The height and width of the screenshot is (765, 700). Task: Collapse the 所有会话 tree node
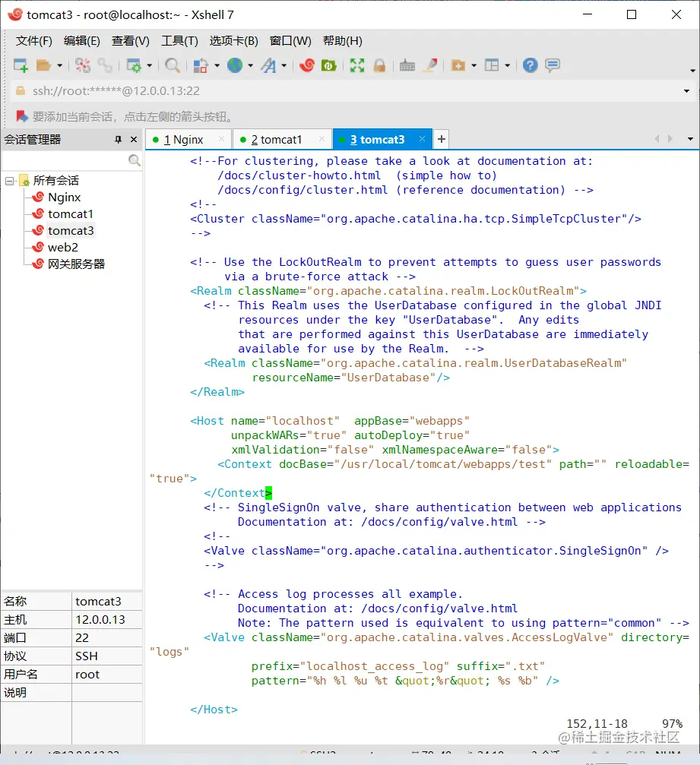[x=10, y=181]
